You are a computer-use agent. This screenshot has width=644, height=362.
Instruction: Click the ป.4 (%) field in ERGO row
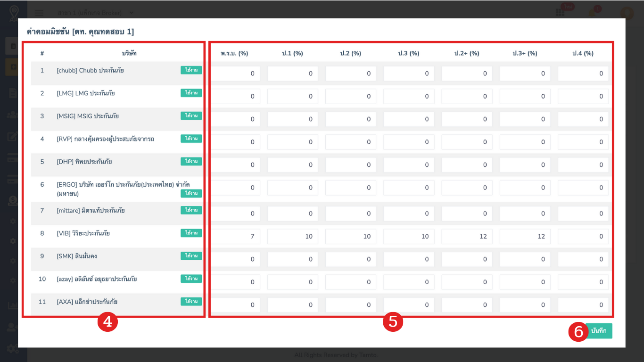click(x=583, y=188)
